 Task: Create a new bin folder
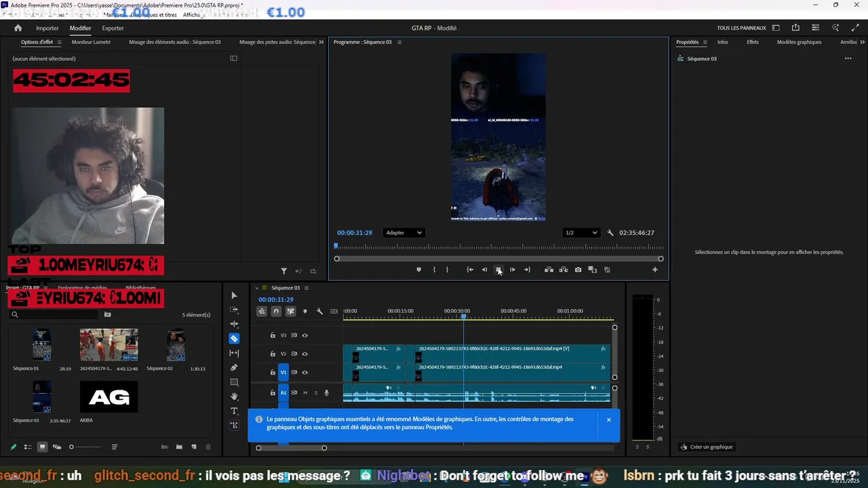[x=179, y=447]
